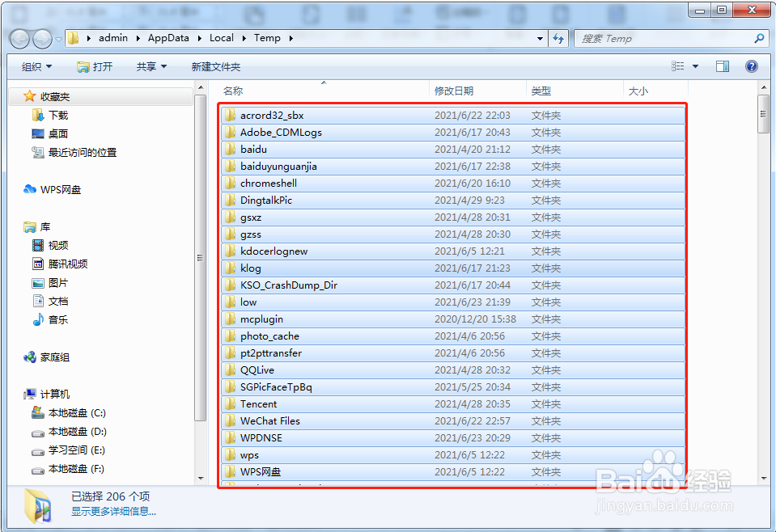The image size is (776, 532).
Task: Click 新建文件夹 button
Action: point(216,66)
